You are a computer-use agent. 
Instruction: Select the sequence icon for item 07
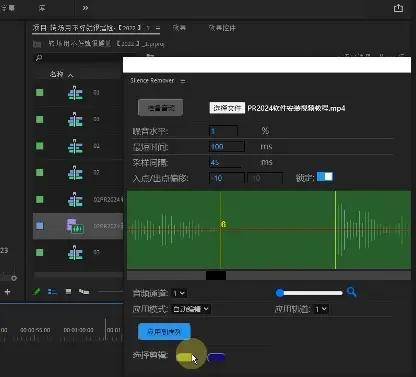(75, 253)
